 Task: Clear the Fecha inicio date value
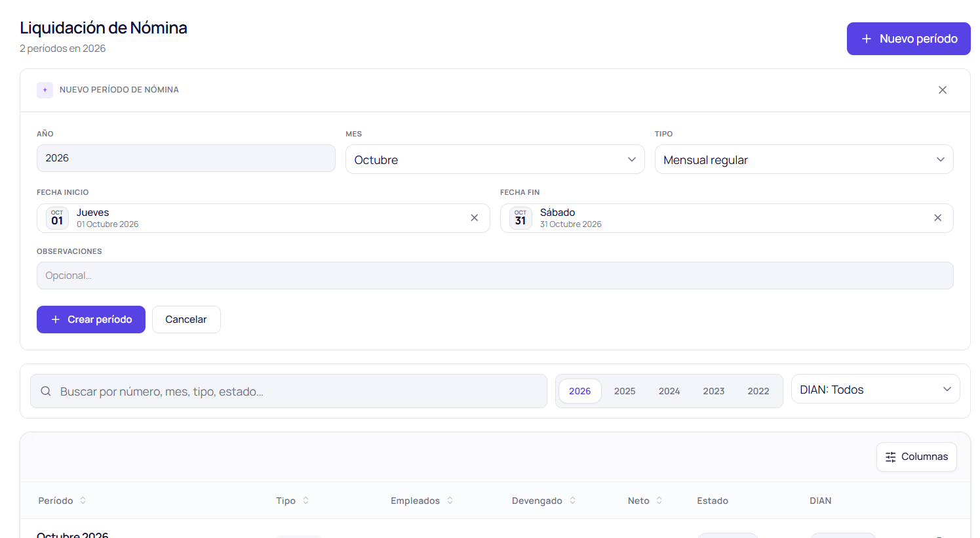coord(475,218)
